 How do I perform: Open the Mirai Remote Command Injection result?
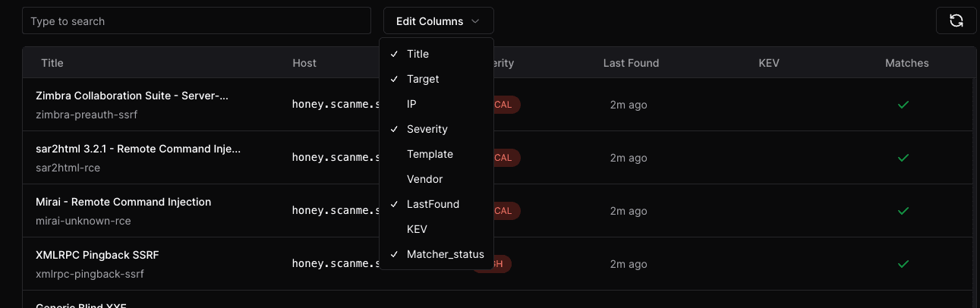[124, 202]
